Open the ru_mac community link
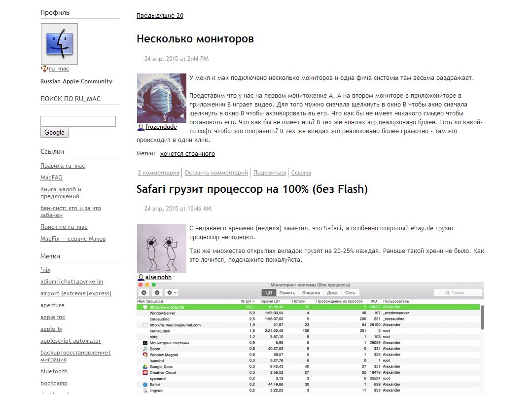 click(x=59, y=69)
